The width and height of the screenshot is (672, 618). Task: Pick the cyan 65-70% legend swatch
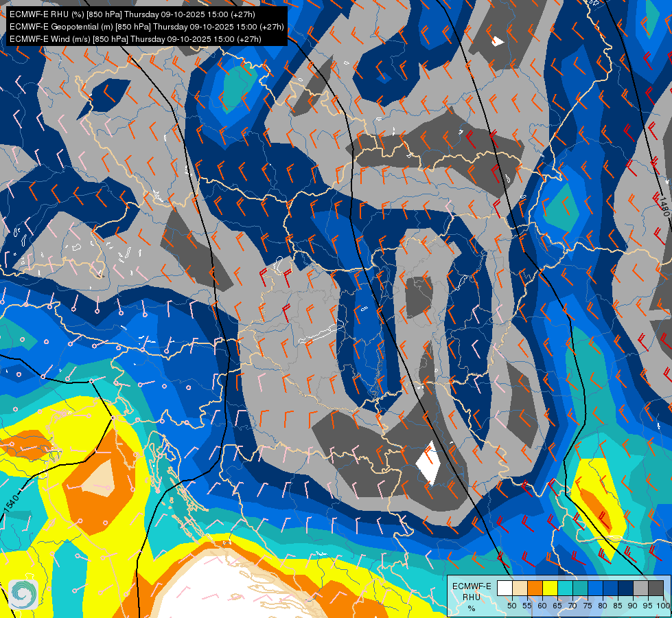565,588
